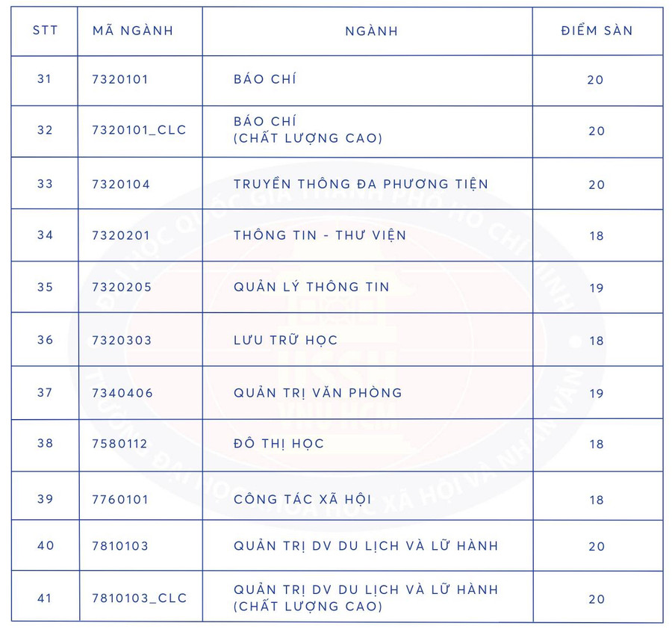Screen dimensions: 672x632
Task: Click the ĐIỂM SÀN column header
Action: (x=597, y=31)
